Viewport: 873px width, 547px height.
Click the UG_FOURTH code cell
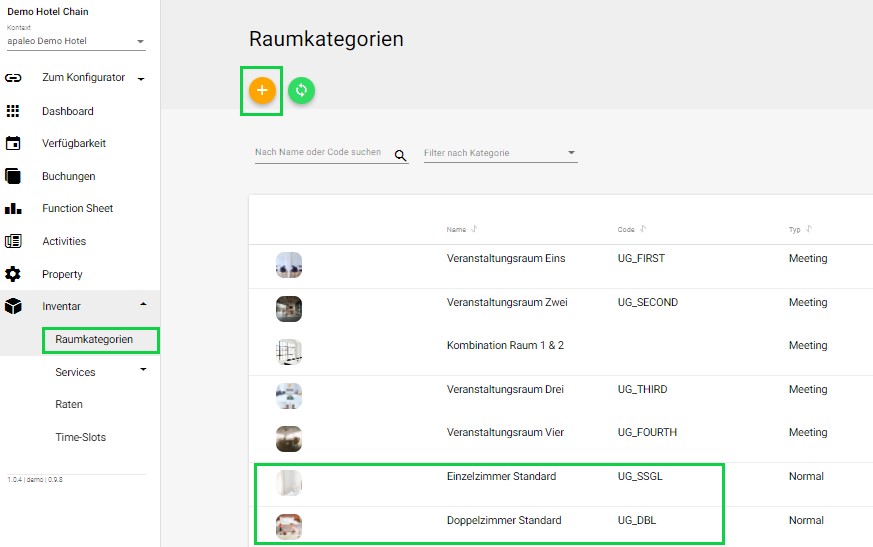(x=647, y=432)
